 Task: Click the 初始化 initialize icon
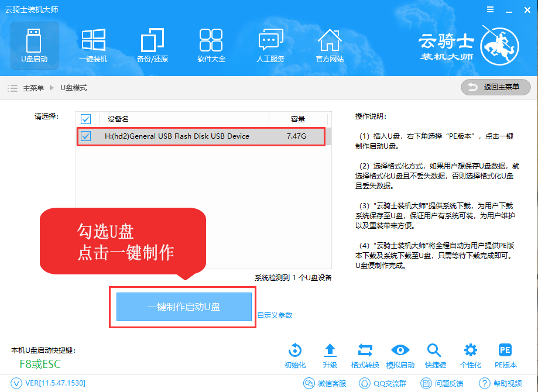pos(295,356)
